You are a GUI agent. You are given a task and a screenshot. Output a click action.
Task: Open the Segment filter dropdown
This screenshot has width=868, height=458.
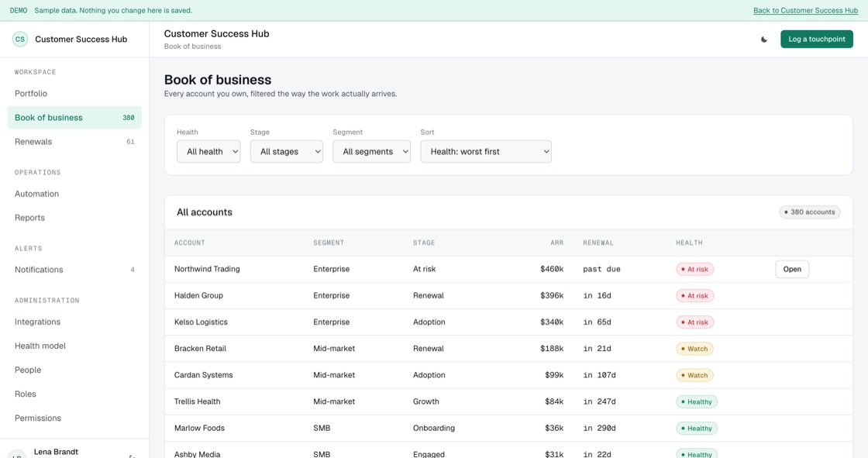[371, 151]
